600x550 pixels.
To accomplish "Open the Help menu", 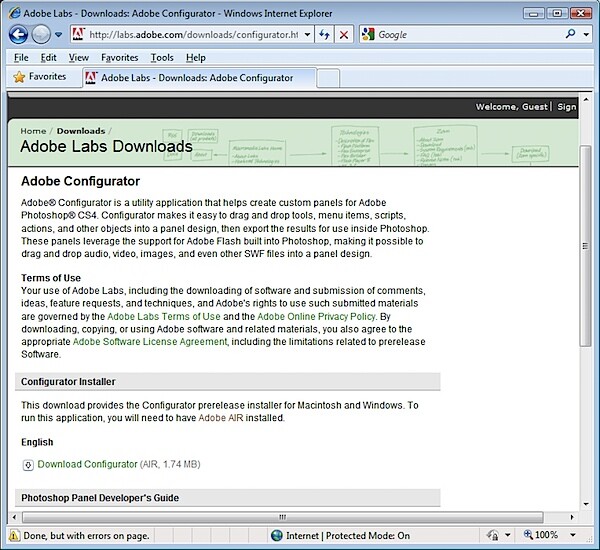I will point(196,58).
